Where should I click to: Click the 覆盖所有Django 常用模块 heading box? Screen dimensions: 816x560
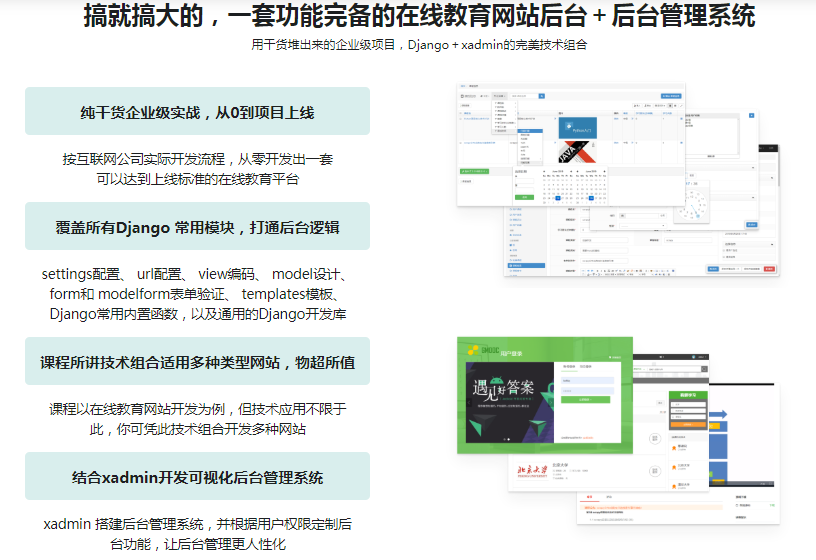point(197,226)
